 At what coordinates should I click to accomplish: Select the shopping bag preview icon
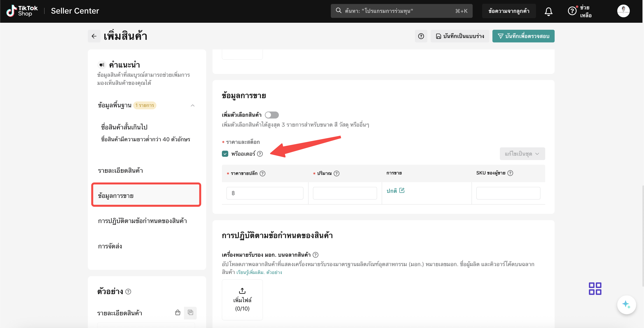177,312
